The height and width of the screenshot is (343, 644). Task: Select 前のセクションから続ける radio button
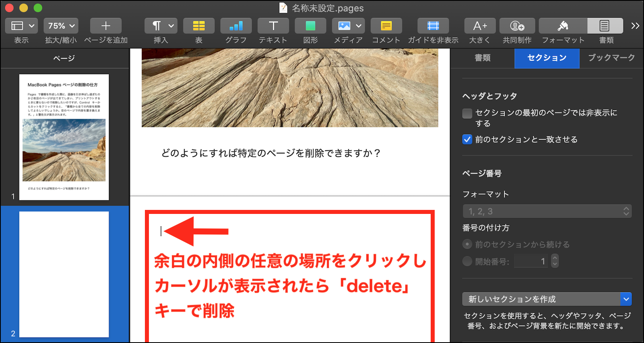click(467, 244)
